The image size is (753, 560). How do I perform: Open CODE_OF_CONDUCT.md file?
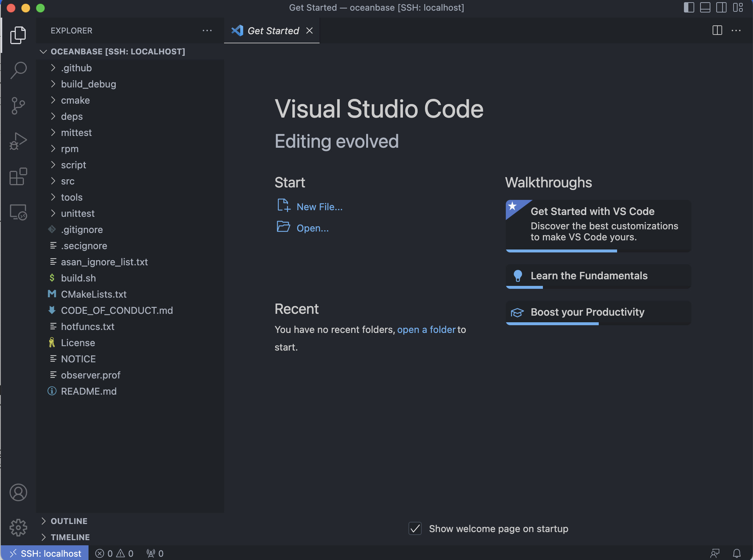130,310
